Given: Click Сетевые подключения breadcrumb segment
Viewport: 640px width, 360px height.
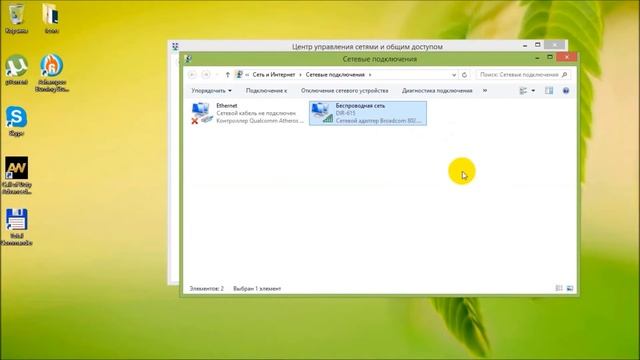Looking at the screenshot, I should click(335, 75).
